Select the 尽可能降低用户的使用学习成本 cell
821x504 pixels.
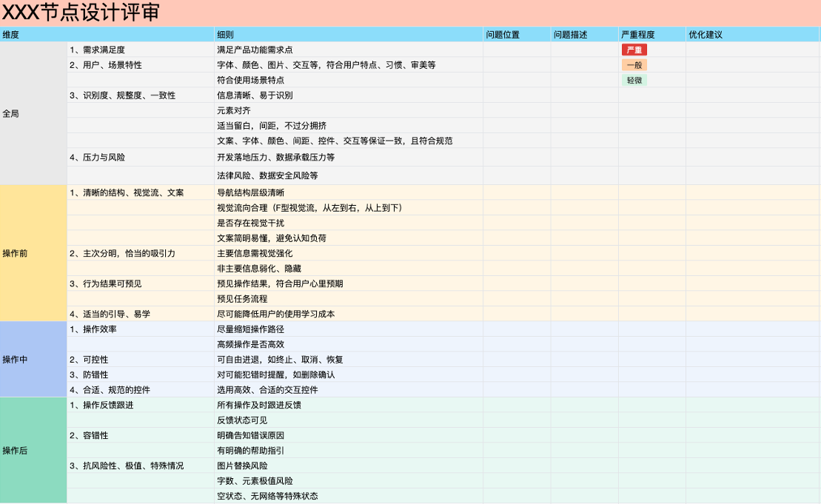(x=349, y=314)
